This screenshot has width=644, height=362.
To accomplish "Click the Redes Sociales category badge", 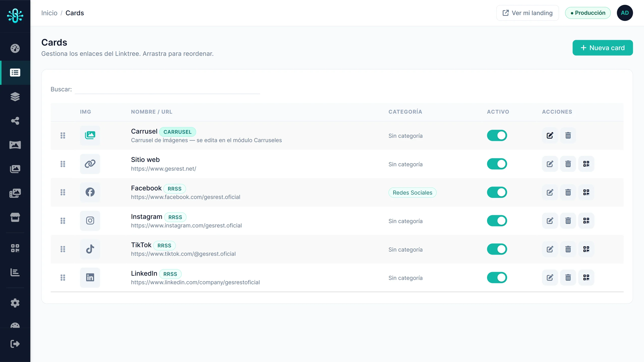I will (x=412, y=193).
